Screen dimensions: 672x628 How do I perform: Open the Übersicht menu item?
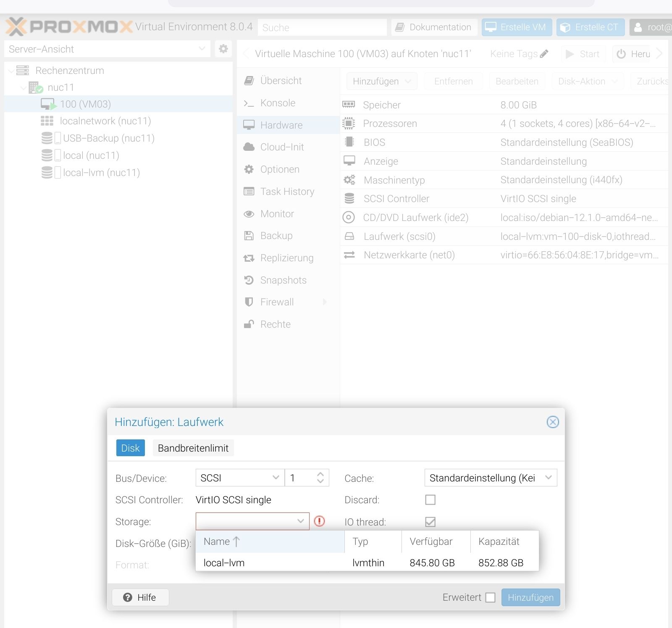(288, 80)
